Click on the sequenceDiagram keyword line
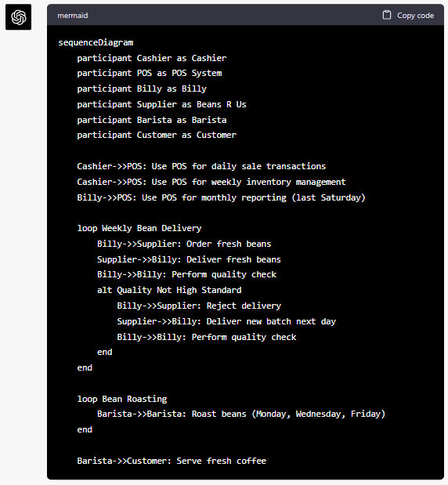The height and width of the screenshot is (485, 448). 96,42
